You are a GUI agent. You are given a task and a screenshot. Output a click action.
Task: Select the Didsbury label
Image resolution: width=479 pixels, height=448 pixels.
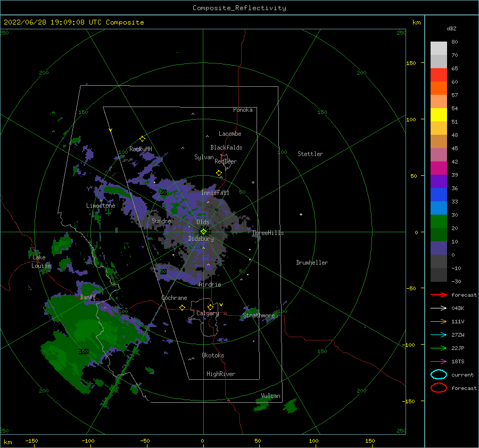click(201, 239)
